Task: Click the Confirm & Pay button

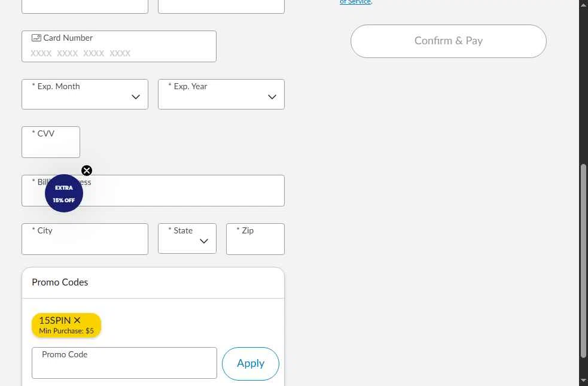Action: [x=449, y=41]
